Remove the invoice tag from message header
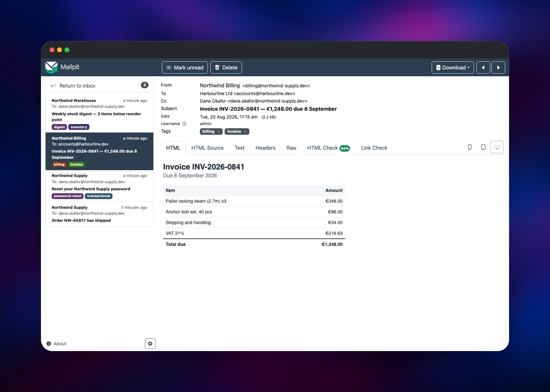Viewport: 550px width, 392px height. pyautogui.click(x=245, y=132)
